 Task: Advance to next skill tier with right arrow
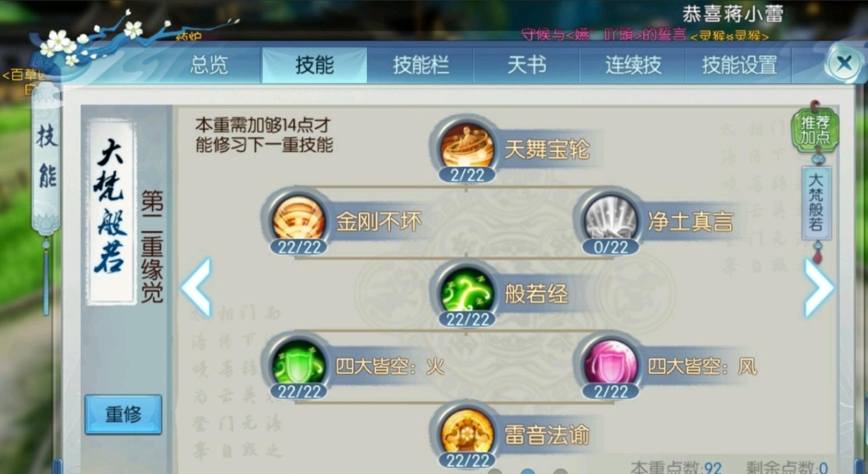819,288
